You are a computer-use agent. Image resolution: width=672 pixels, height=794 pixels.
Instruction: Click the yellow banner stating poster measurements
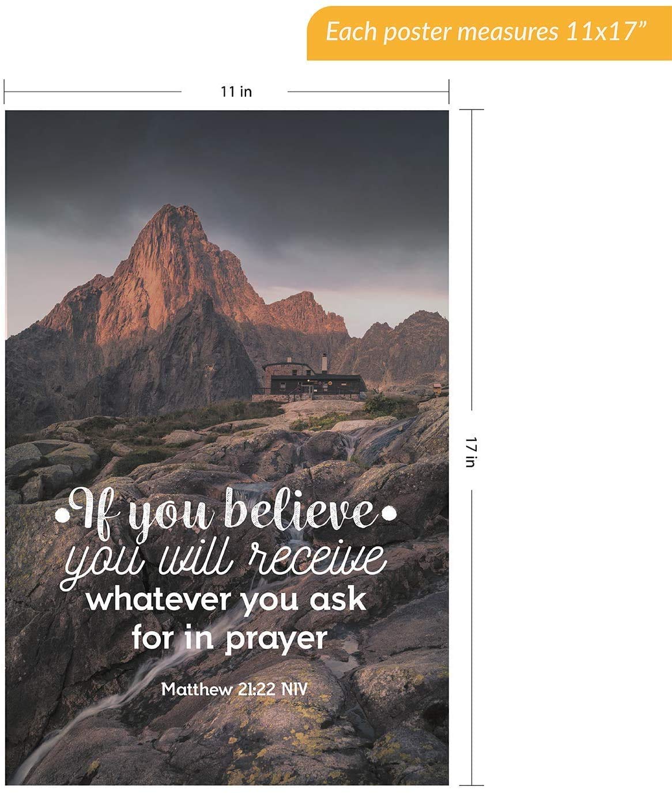click(489, 31)
